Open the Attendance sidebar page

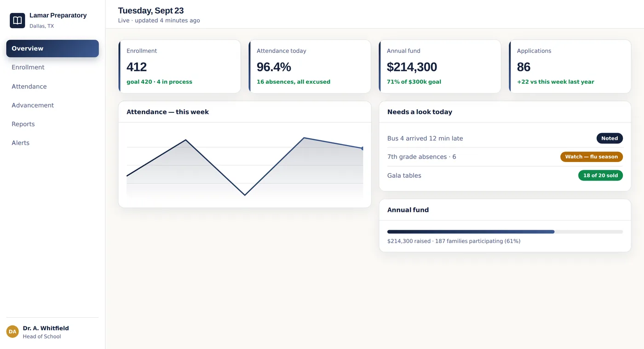(52, 87)
